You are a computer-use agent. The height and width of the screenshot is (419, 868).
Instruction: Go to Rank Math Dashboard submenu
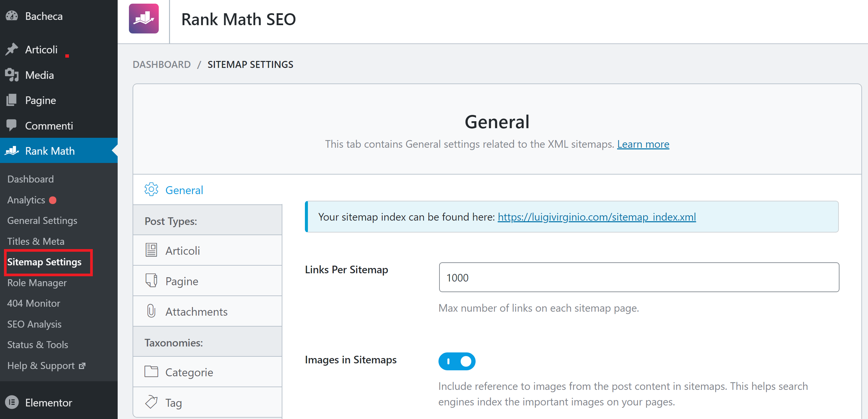click(30, 179)
